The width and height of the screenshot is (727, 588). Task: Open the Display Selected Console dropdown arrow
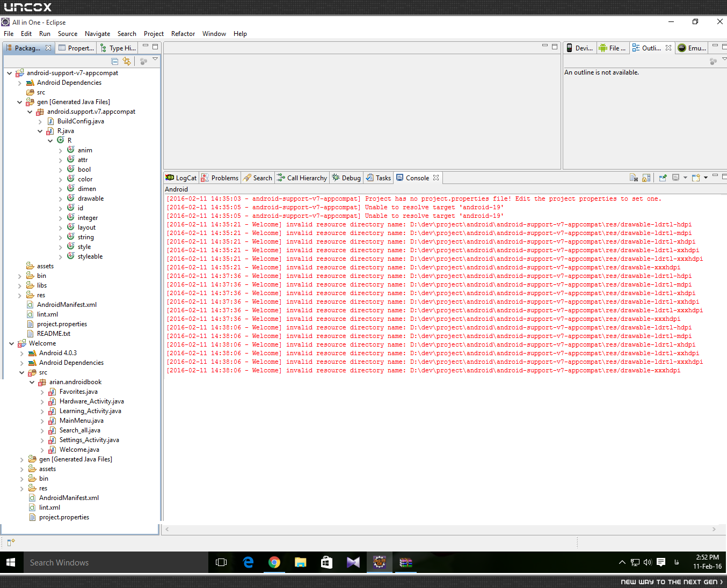[685, 178]
